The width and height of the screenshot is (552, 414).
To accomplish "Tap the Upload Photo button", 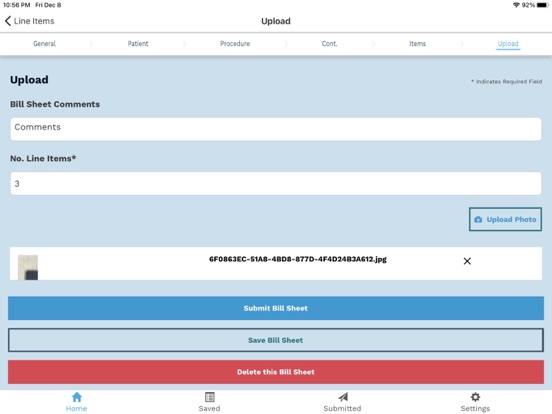I will [x=505, y=219].
